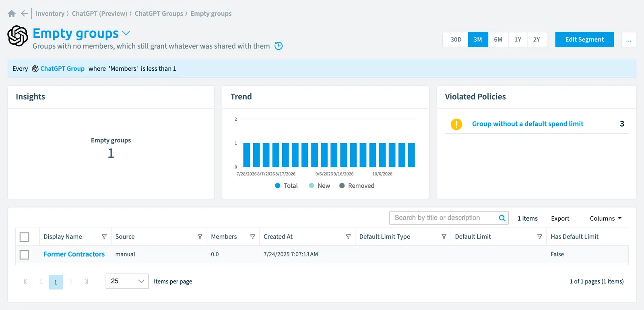Open the Former Contractors group link
644x310 pixels.
74,254
